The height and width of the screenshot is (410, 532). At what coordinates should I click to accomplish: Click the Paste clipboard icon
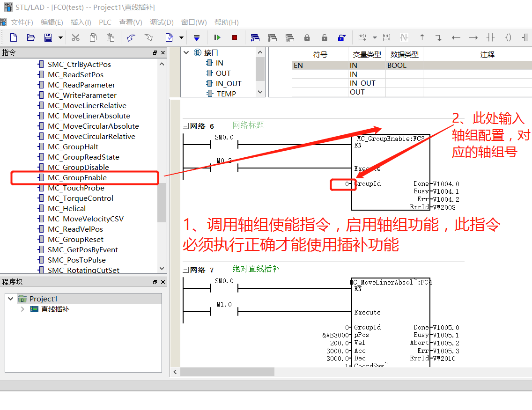coord(110,37)
